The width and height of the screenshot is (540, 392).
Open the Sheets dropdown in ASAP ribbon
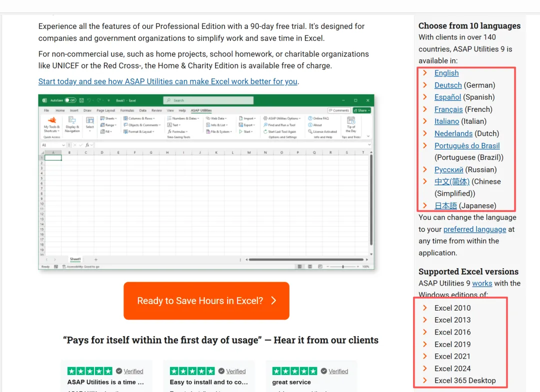click(x=108, y=118)
